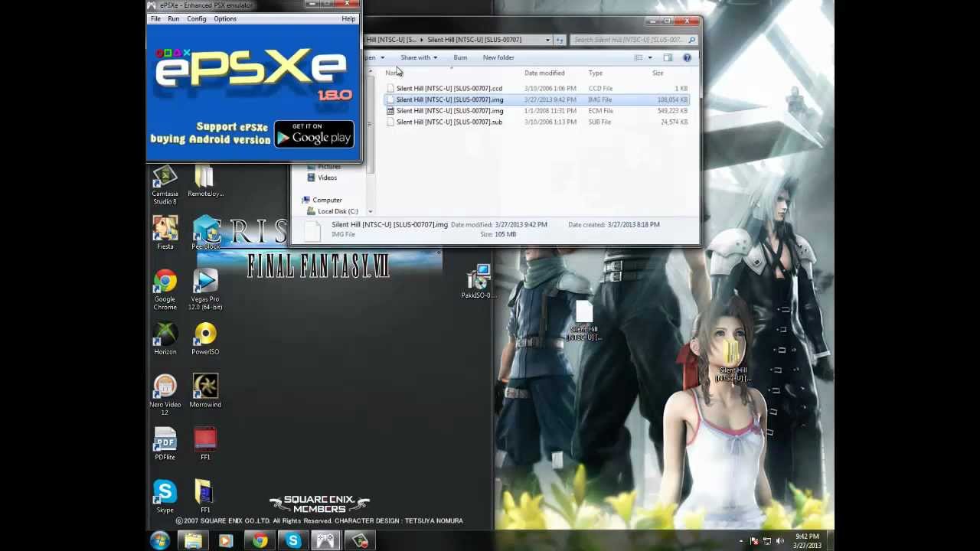The height and width of the screenshot is (551, 980).
Task: Click the File Explorer taskbar icon
Action: [193, 541]
